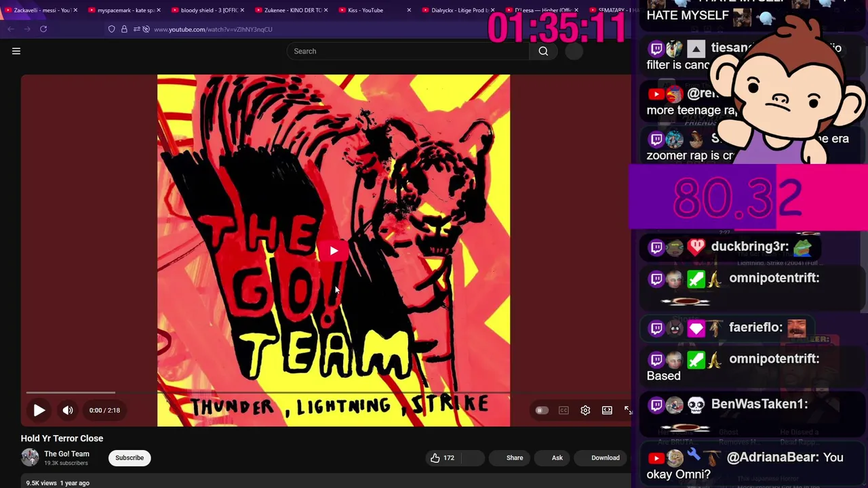This screenshot has width=868, height=488.
Task: Focus the YouTube Search field
Action: pos(408,51)
